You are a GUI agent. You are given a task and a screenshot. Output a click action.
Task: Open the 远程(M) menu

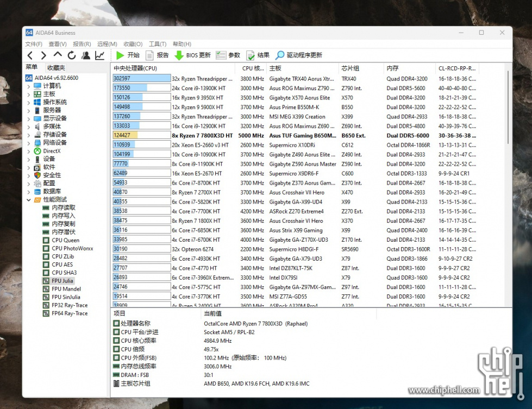(107, 44)
